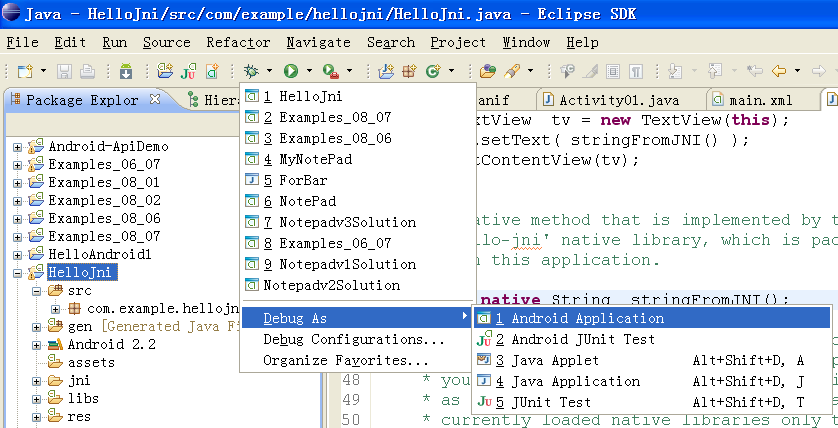Click the Save disk icon

click(x=64, y=71)
